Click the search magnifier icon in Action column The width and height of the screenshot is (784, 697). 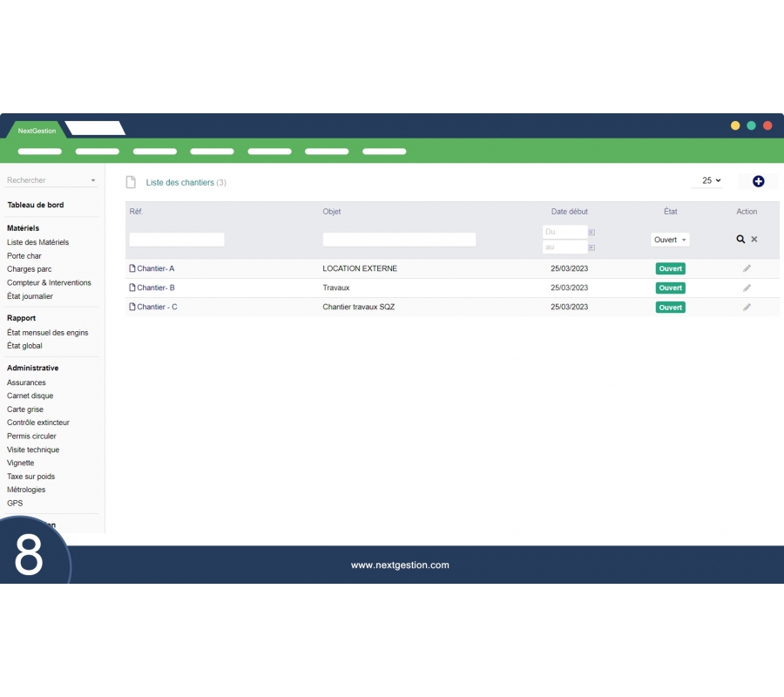pos(740,239)
